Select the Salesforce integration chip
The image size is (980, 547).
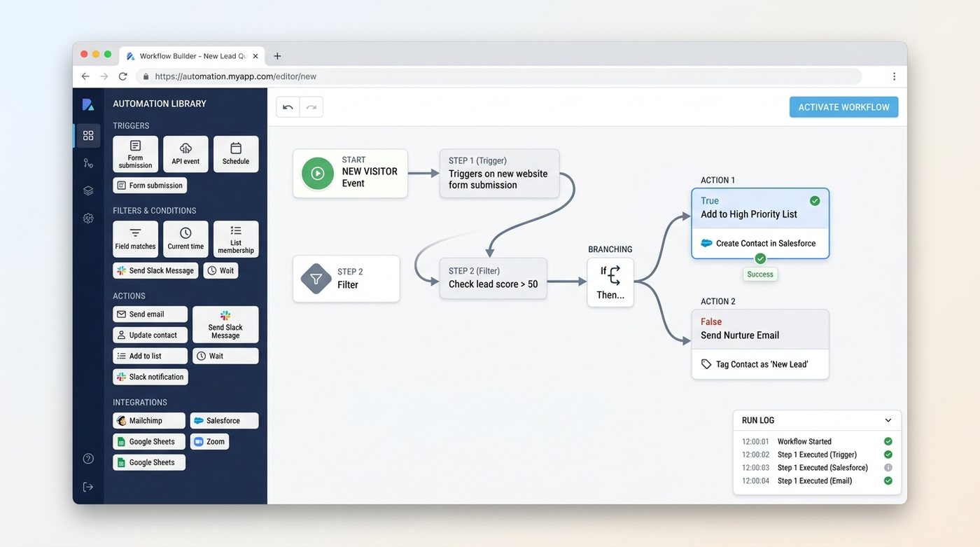point(224,421)
